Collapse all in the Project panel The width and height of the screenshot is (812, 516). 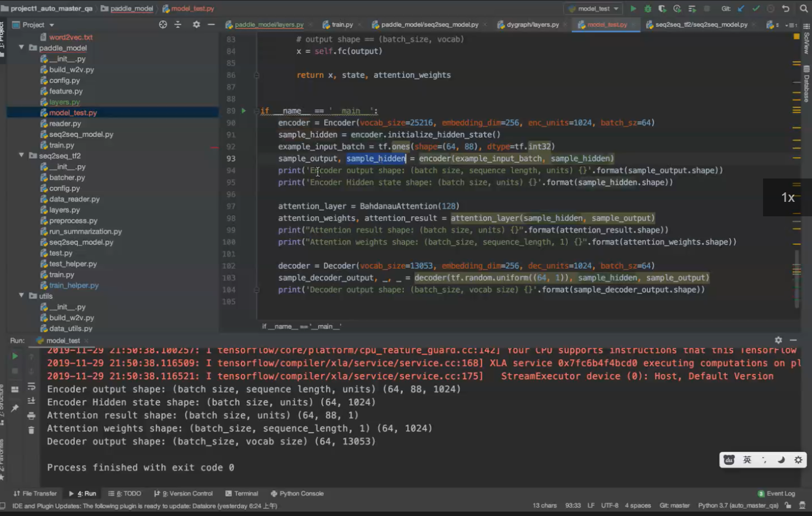click(x=178, y=24)
